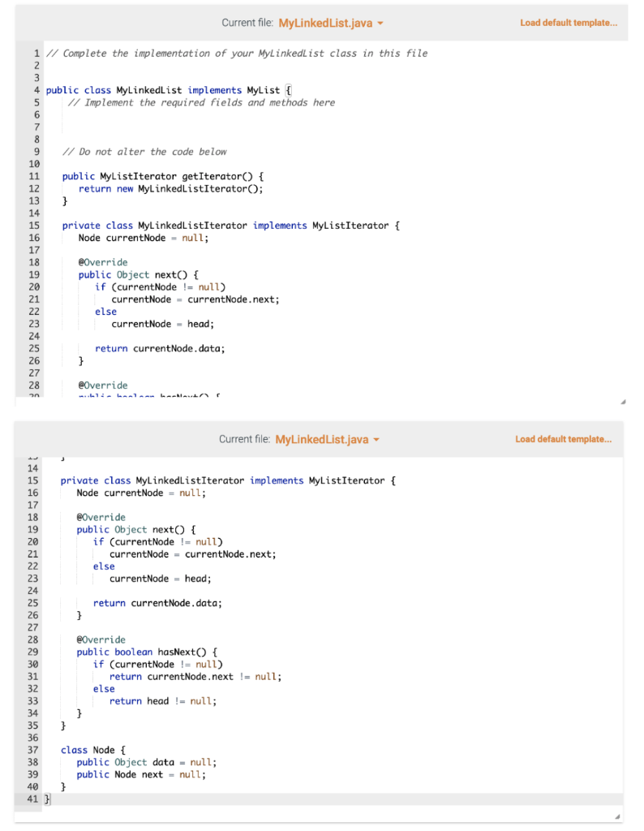Click gutter line number 11
The height and width of the screenshot is (831, 644).
point(34,176)
